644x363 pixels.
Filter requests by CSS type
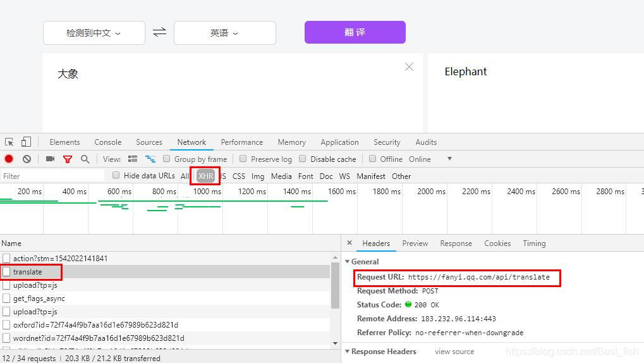click(x=239, y=176)
